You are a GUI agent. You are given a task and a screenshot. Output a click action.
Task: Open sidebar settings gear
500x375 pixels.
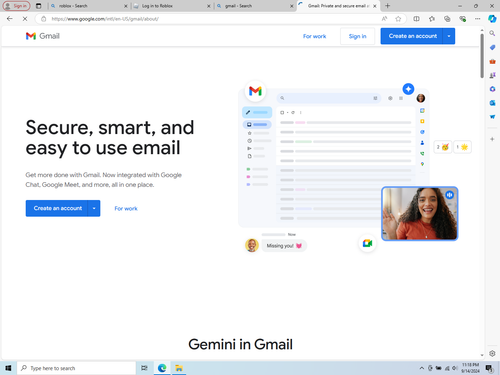492,353
